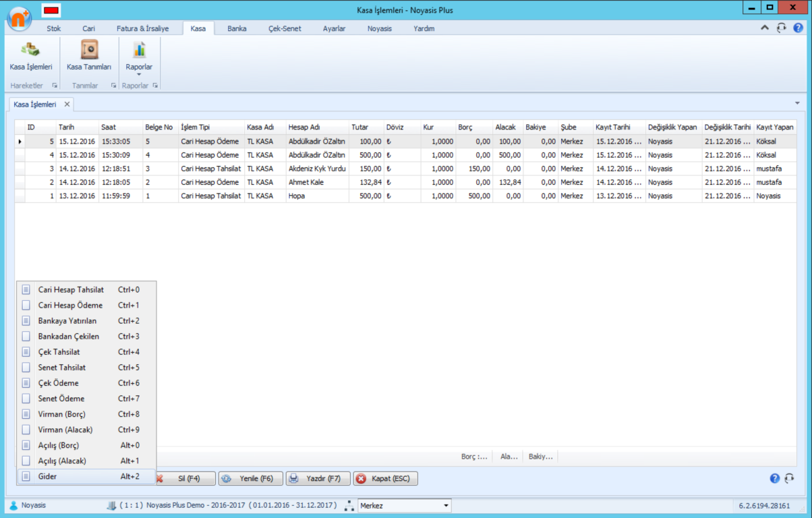Choose Cari Hesap Tahsilat from the popup menu
The image size is (812, 518).
click(86, 290)
